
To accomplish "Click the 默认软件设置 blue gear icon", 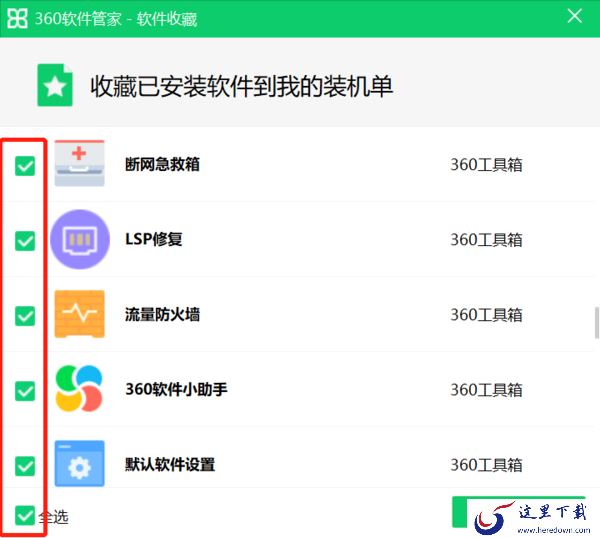I will pos(80,463).
